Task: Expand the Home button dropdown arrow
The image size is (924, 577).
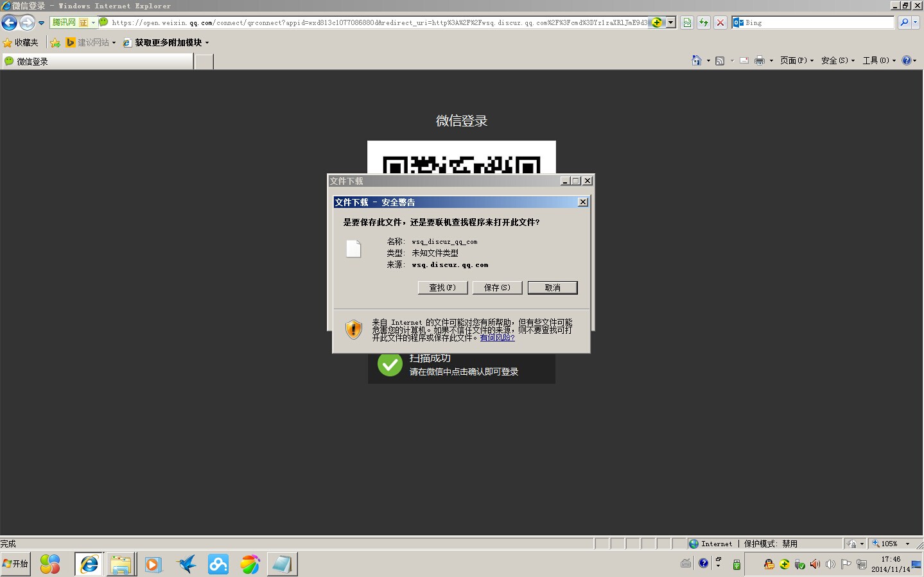Action: pos(708,60)
